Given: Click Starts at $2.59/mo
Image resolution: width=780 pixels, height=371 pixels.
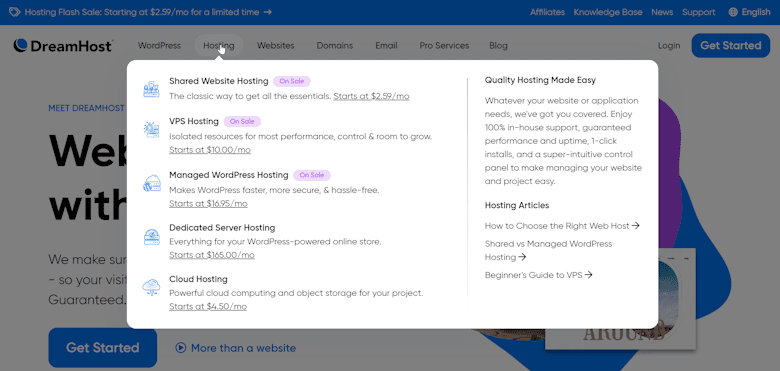Looking at the screenshot, I should (372, 96).
